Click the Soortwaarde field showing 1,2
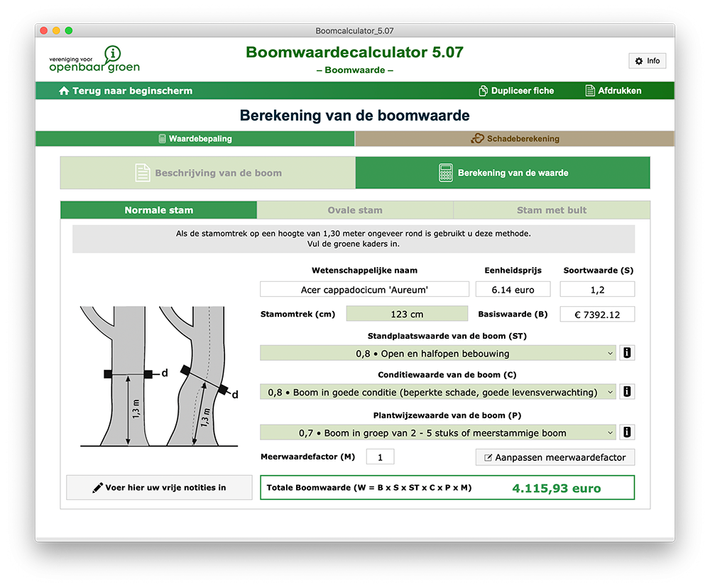 [597, 290]
